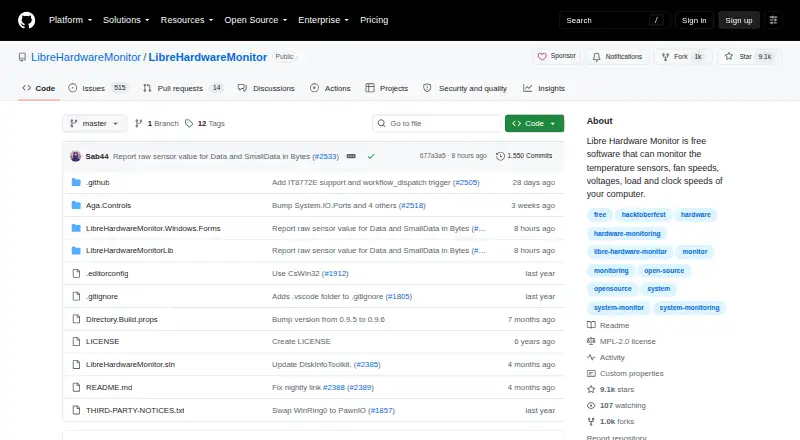
Task: Open THIRD-PARTY-NOTICES.txt file
Action: coord(135,410)
